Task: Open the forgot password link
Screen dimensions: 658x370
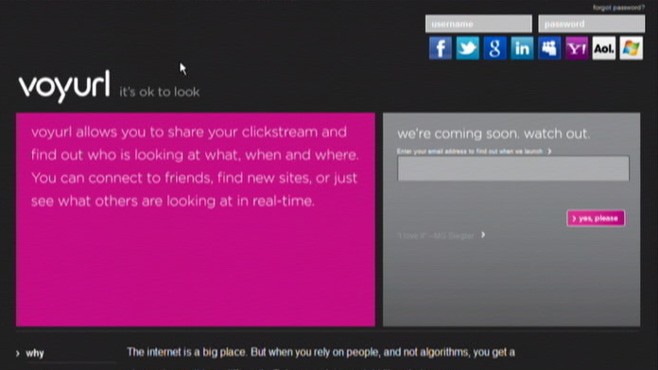Action: tap(619, 8)
